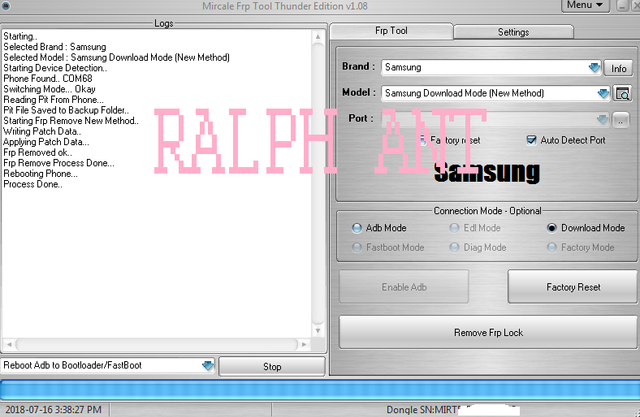
Task: Click log line 'Phone Found.. COM68'
Action: coord(48,78)
